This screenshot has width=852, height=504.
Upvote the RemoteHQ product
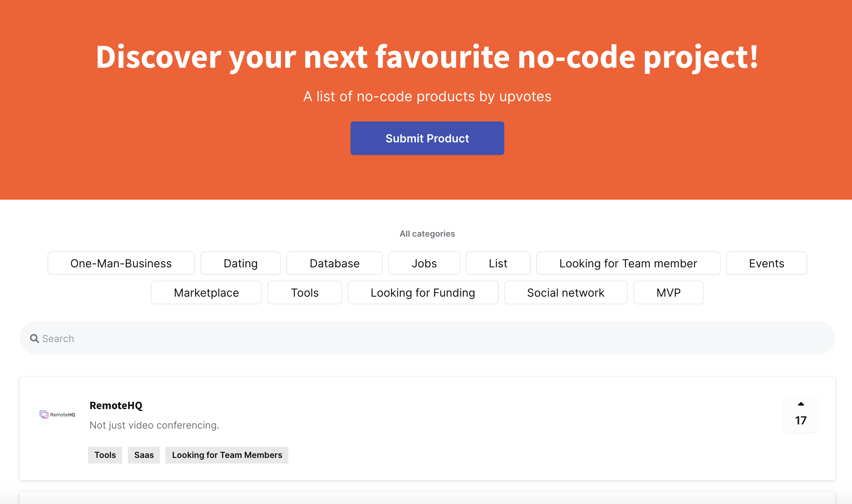(x=800, y=404)
